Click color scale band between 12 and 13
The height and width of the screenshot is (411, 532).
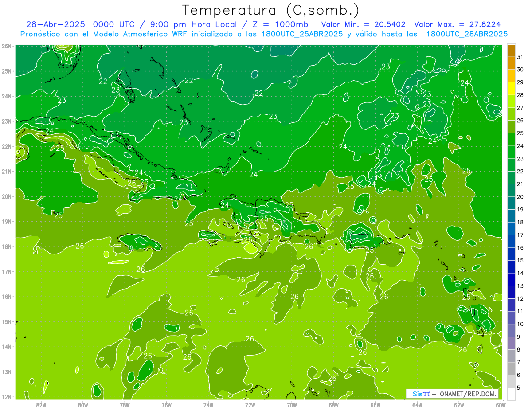tap(511, 292)
